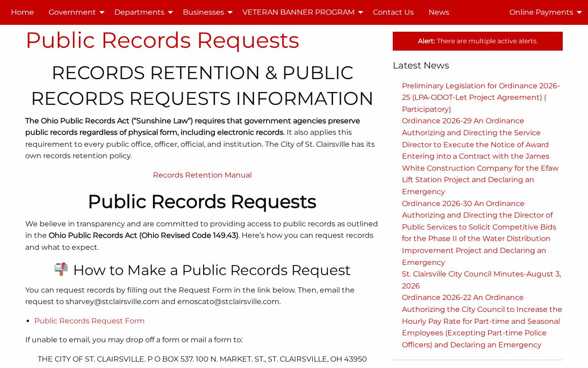This screenshot has height=368, width=588.
Task: Open the Public Records Request Form link
Action: 90,321
